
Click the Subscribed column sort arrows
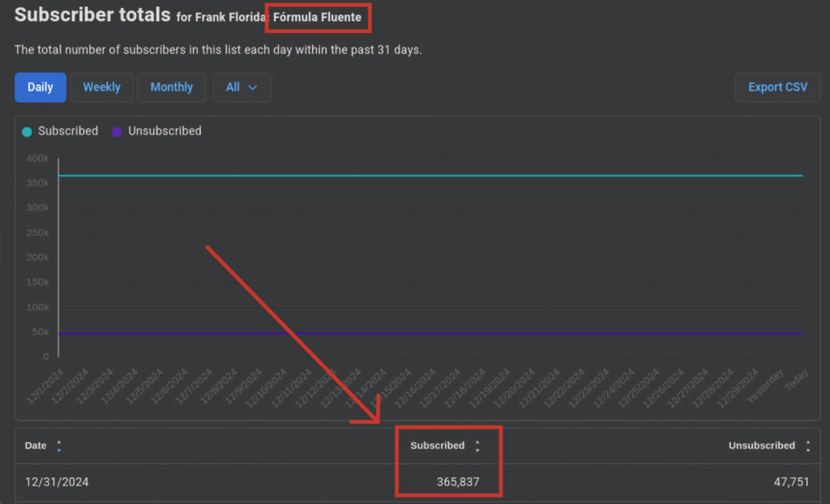pyautogui.click(x=477, y=446)
